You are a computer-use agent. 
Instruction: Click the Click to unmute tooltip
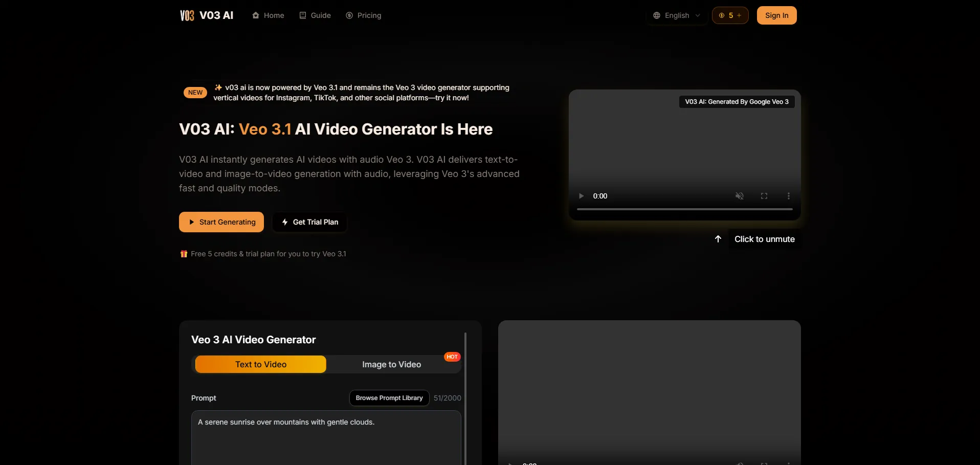click(764, 239)
